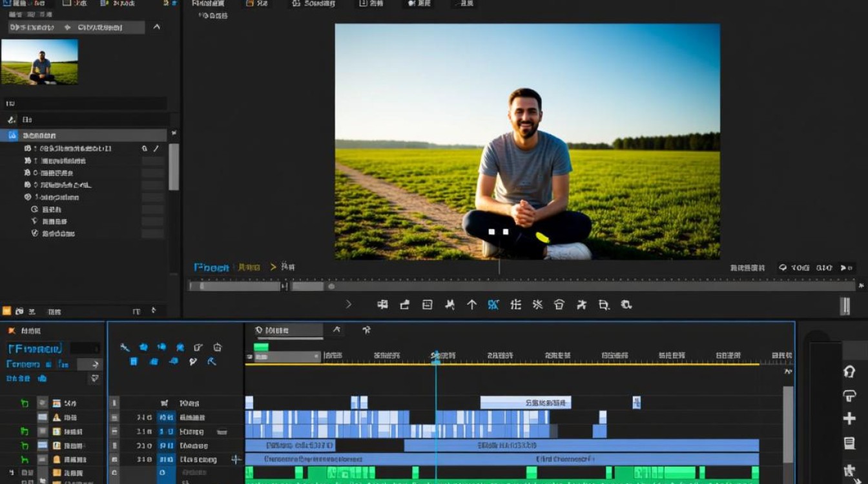The image size is (868, 484).
Task: Click the magnifier icon ending the transport row
Action: 626,305
